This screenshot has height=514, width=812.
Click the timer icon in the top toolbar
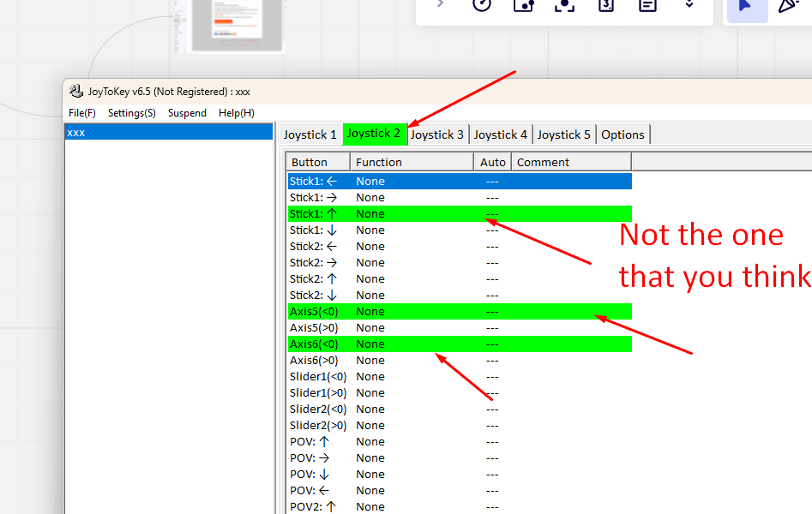click(x=482, y=5)
